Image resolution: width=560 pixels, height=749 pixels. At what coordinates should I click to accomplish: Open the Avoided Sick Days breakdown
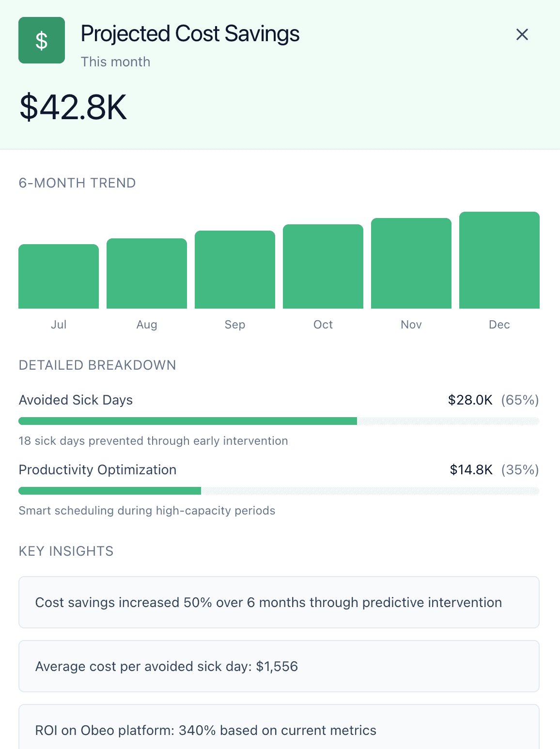coord(76,400)
